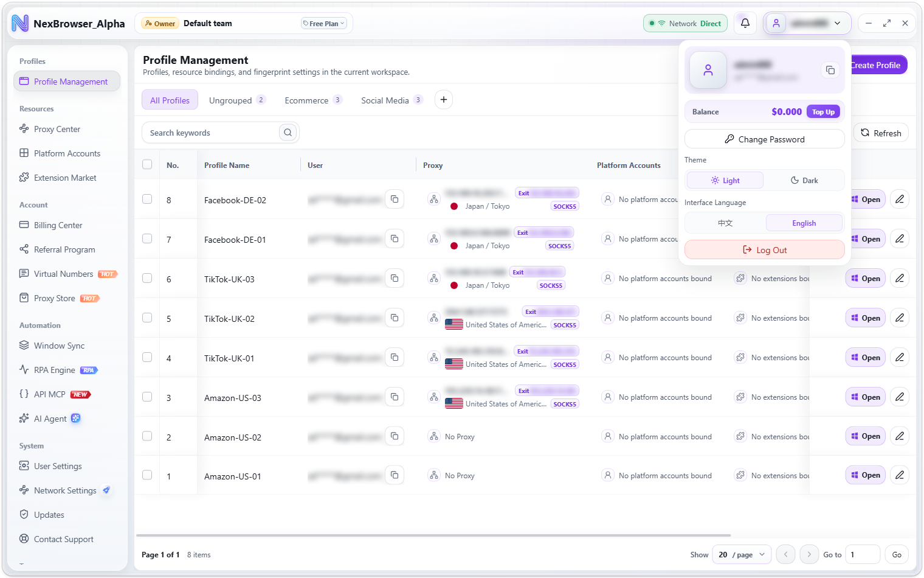Viewport: 924px width, 578px height.
Task: Open the notifications bell
Action: tap(745, 23)
